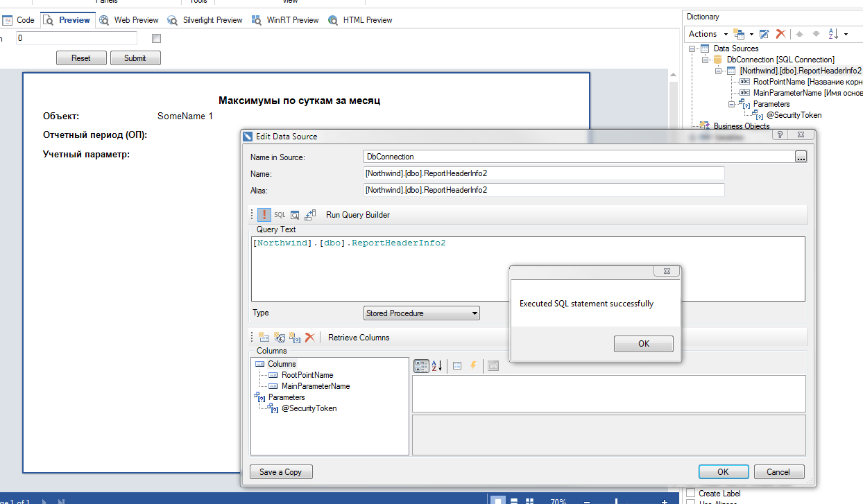This screenshot has width=863, height=504.
Task: Select Business Objects in the Dictionary
Action: click(742, 126)
